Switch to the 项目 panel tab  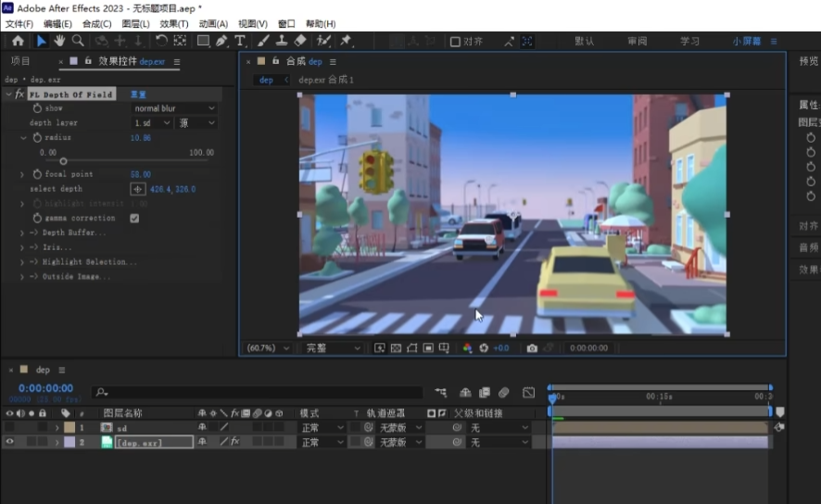(20, 61)
